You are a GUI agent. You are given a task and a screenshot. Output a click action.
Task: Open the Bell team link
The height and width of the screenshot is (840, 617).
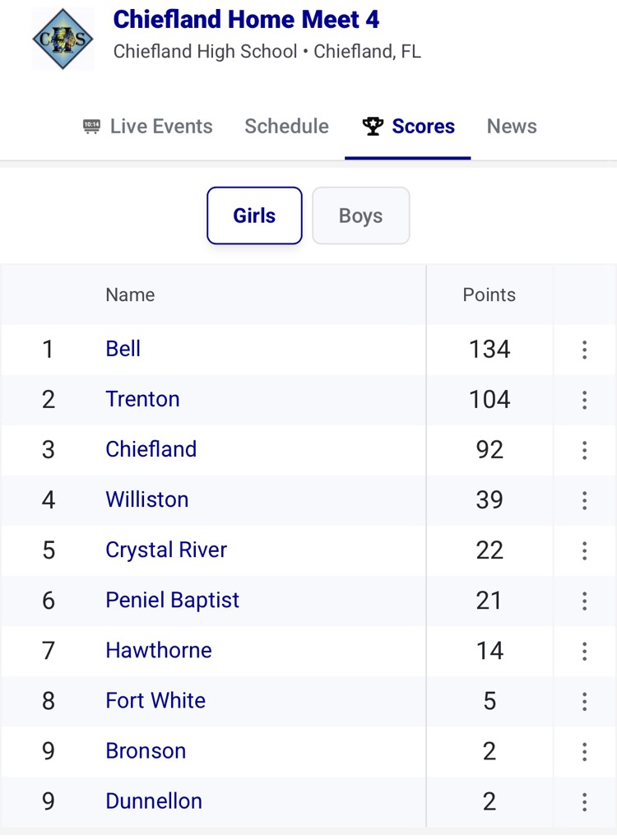(123, 349)
